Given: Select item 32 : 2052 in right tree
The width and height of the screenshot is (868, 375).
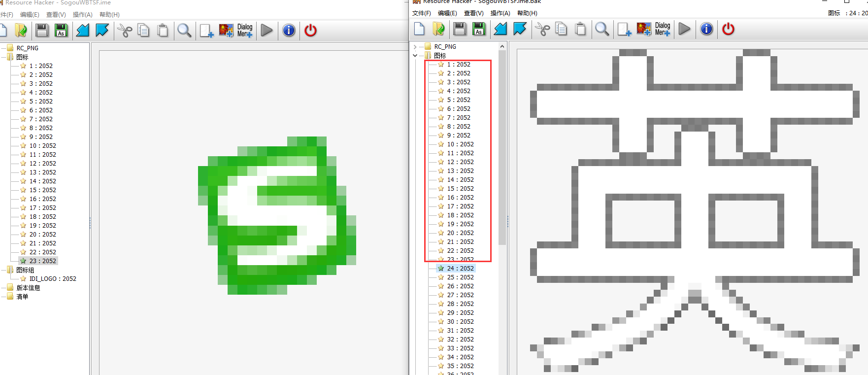Looking at the screenshot, I should click(460, 340).
